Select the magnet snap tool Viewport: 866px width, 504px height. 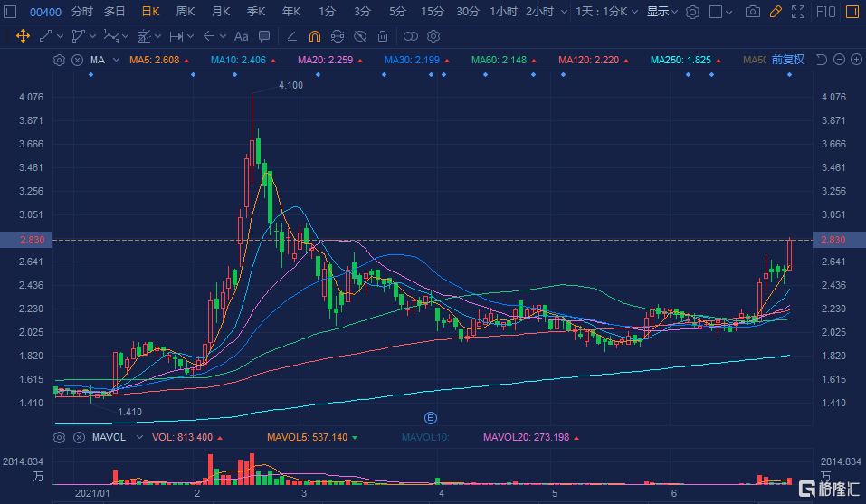point(314,36)
